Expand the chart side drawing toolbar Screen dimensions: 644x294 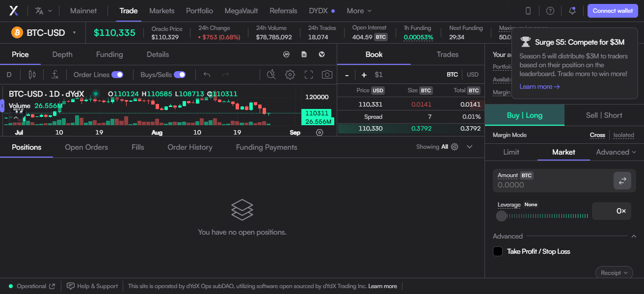click(2, 105)
